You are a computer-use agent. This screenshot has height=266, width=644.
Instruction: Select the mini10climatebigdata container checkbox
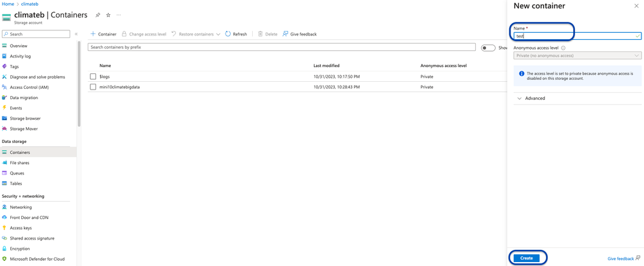click(93, 86)
